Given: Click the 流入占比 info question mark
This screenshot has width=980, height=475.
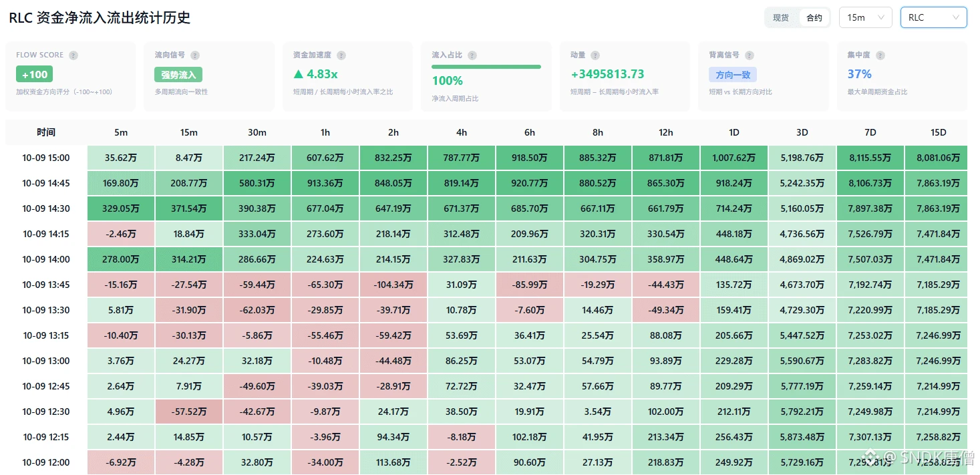Looking at the screenshot, I should click(472, 55).
